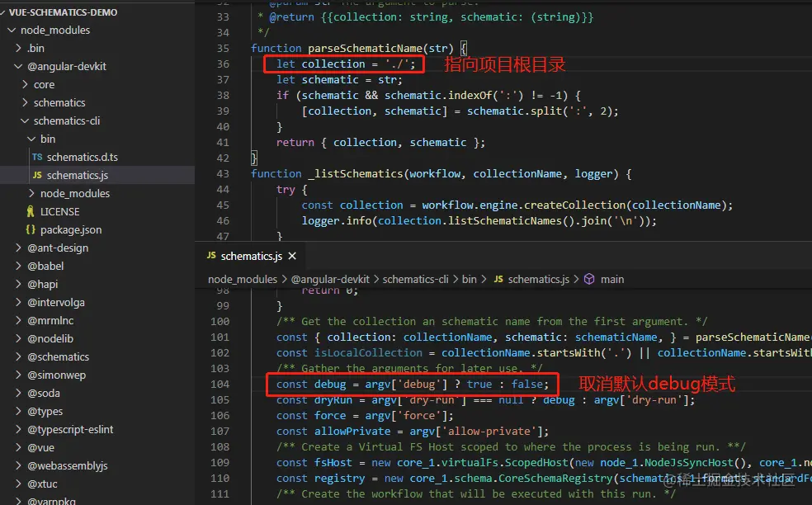812x505 pixels.
Task: Select the LICENSE file name in explorer
Action: tap(60, 211)
